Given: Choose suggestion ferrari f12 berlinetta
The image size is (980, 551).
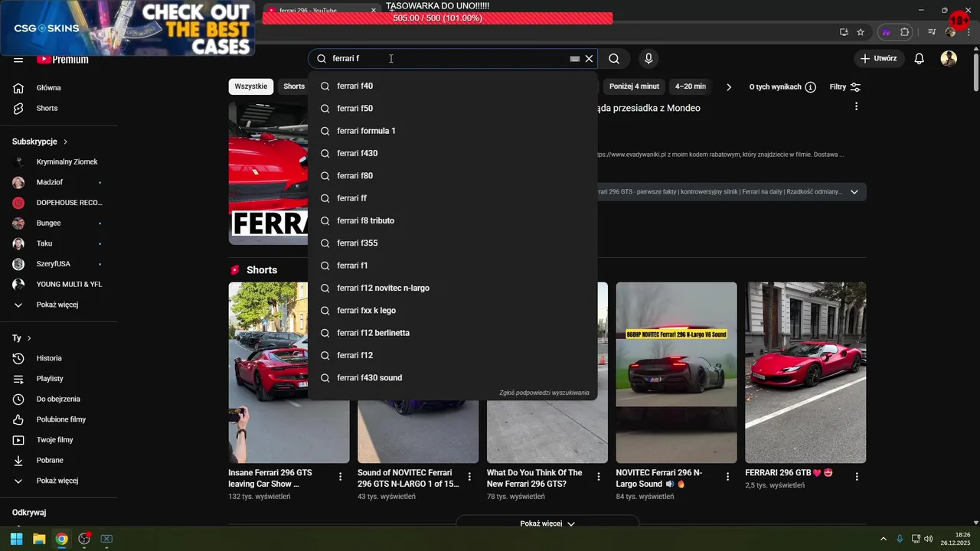Looking at the screenshot, I should point(452,333).
